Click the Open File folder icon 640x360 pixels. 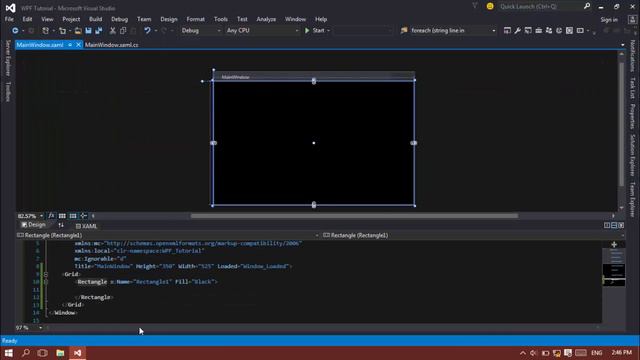pyautogui.click(x=78, y=31)
